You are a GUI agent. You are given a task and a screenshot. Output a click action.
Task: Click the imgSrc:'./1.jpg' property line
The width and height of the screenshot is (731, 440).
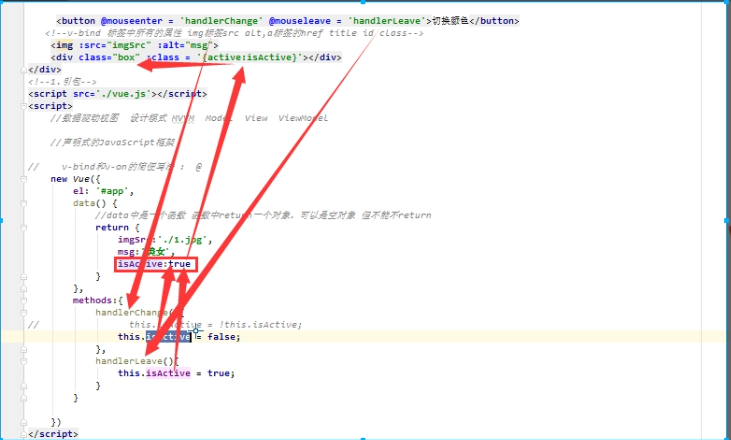click(165, 240)
